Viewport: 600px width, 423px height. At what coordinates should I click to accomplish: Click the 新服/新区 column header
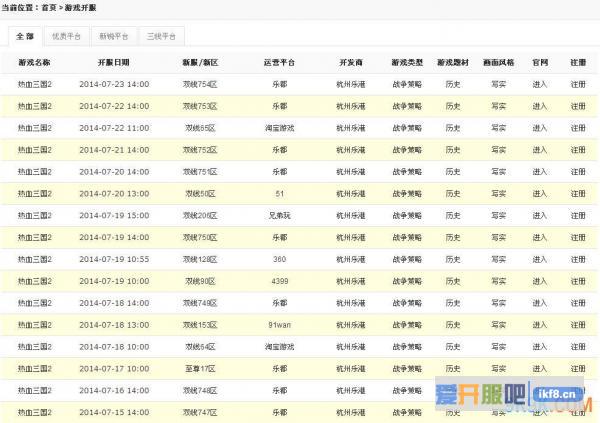click(x=200, y=62)
